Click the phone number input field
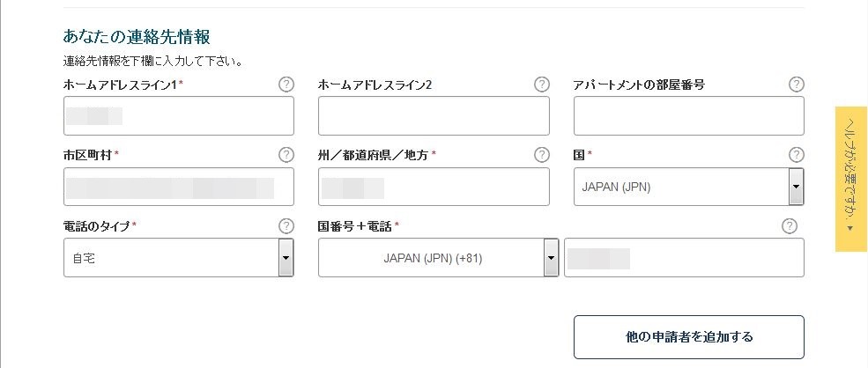Viewport: 868px width, 368px height. point(684,257)
